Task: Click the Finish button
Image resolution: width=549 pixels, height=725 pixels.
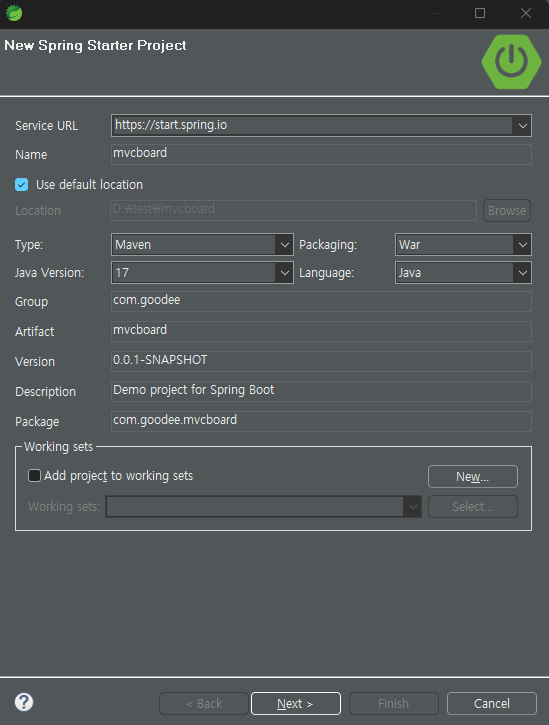Action: pyautogui.click(x=394, y=703)
